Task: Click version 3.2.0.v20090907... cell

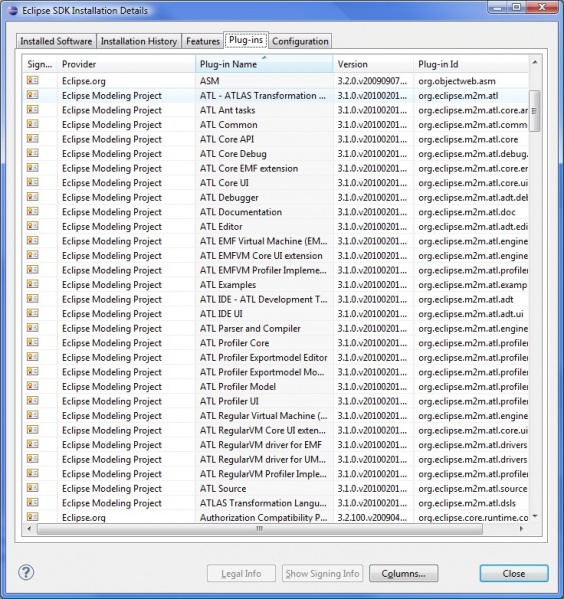Action: 372,81
